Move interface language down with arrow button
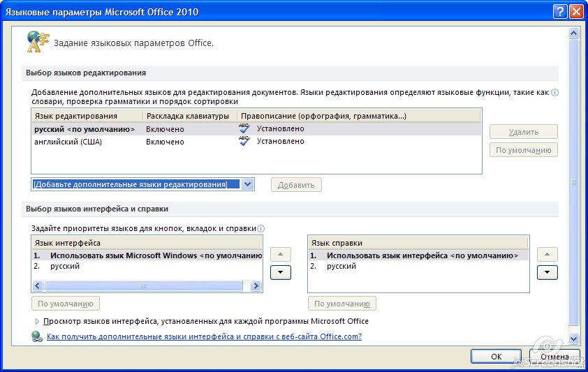 281,272
